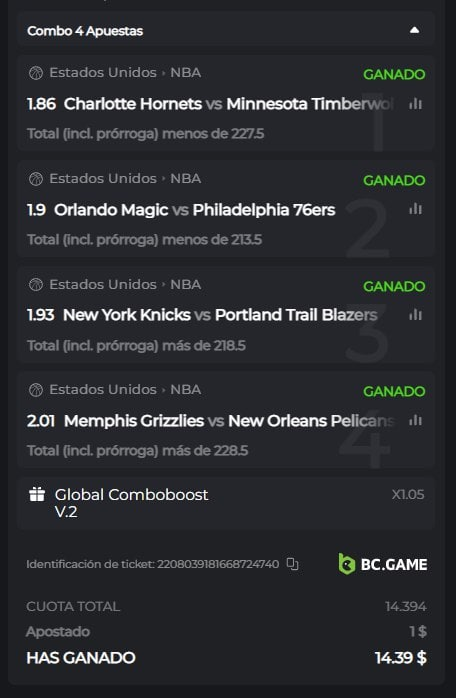Select the Global Comboboost V.2 row
This screenshot has height=698, width=456.
[226, 503]
